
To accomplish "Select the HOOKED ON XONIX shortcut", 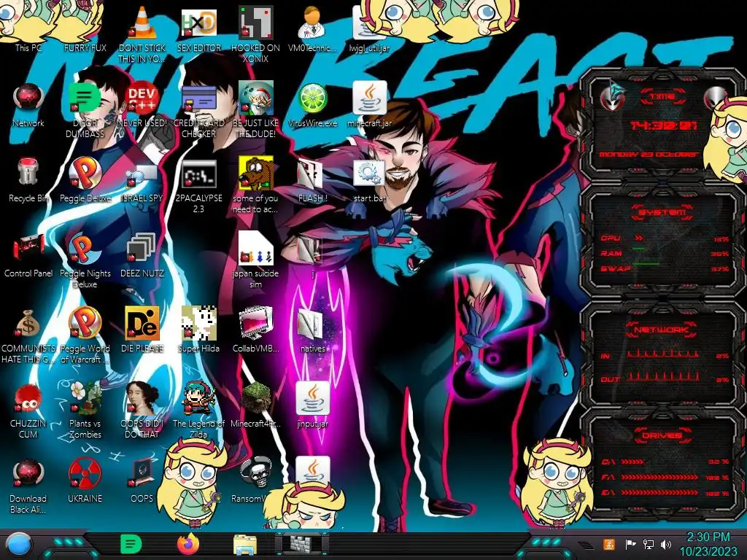I will (256, 34).
